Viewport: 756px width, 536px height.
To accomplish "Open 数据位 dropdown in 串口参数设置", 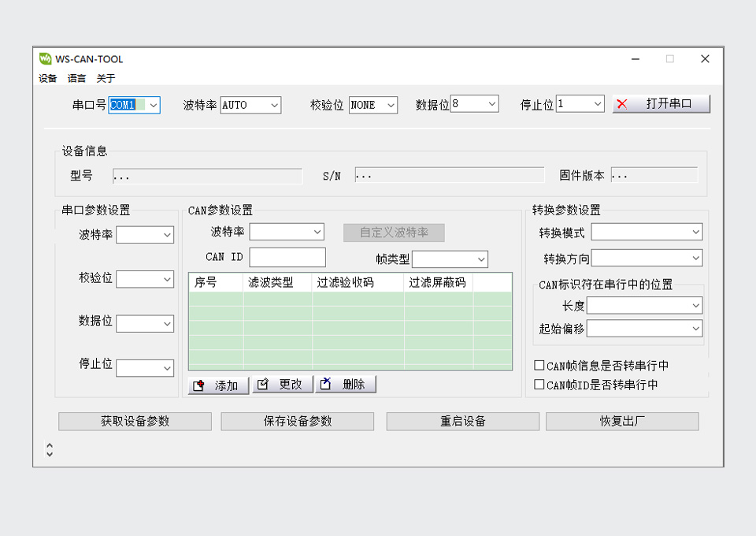I will click(x=145, y=324).
